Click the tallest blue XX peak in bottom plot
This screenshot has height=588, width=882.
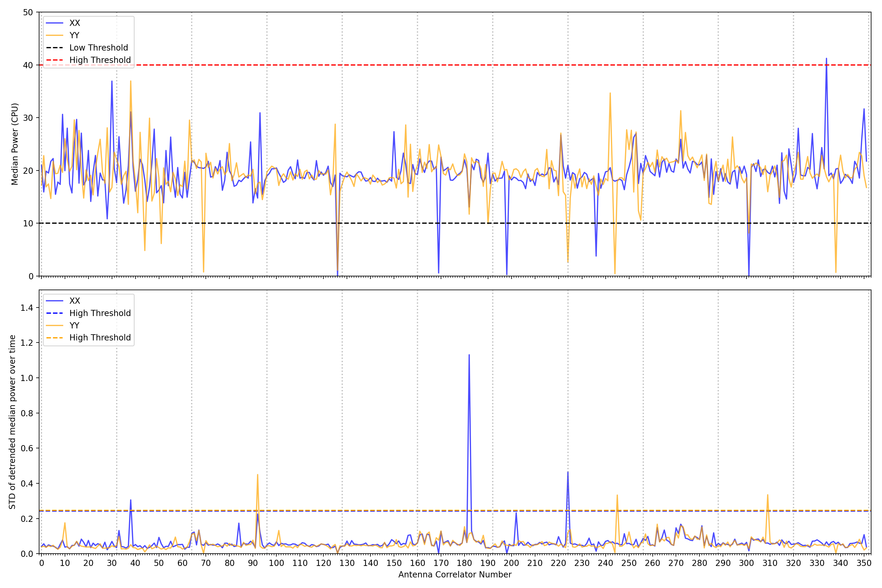[x=469, y=355]
